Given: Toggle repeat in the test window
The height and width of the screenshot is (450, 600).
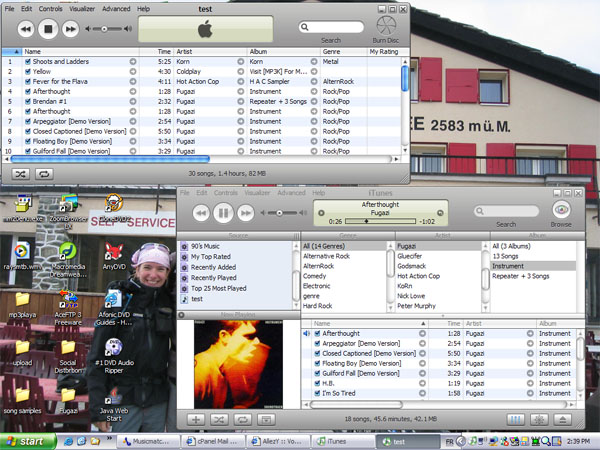Looking at the screenshot, I should click(44, 174).
